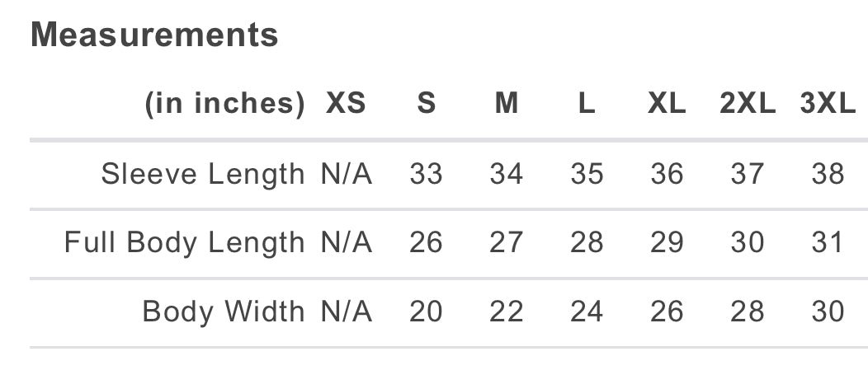This screenshot has height=370, width=868.
Task: Click Sleeve Length value 37 for 2XL
Action: point(747,174)
